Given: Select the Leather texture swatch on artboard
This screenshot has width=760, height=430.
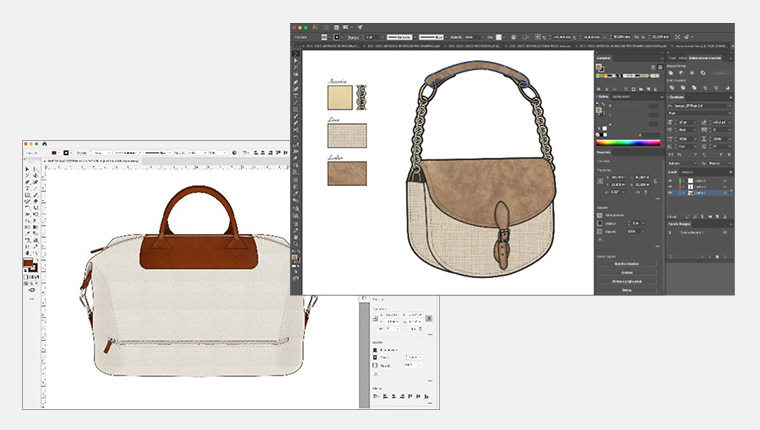Looking at the screenshot, I should (x=347, y=173).
